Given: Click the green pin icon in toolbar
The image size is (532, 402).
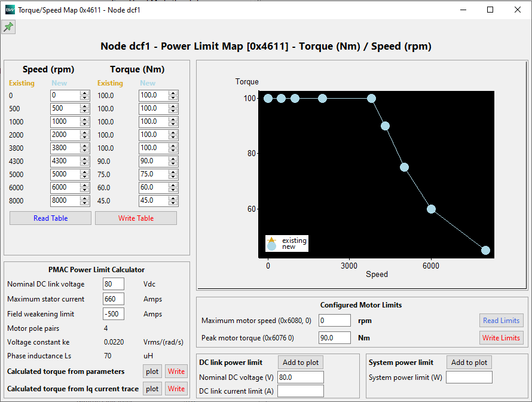Looking at the screenshot, I should pos(8,27).
